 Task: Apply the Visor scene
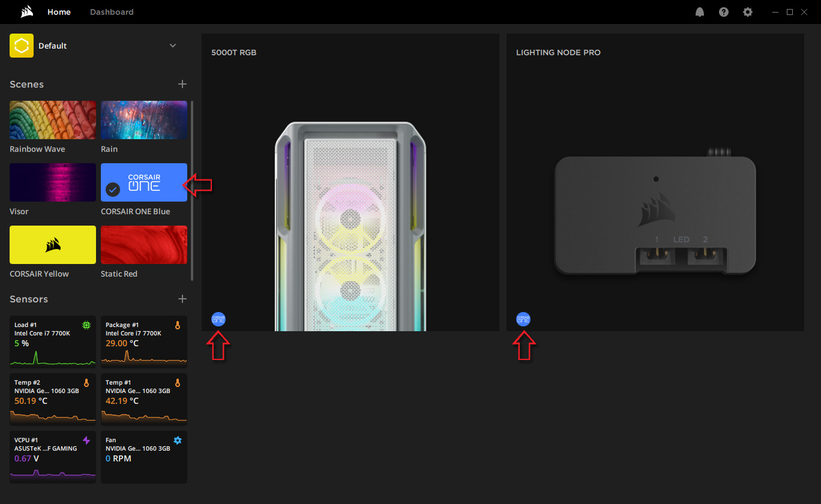click(53, 182)
